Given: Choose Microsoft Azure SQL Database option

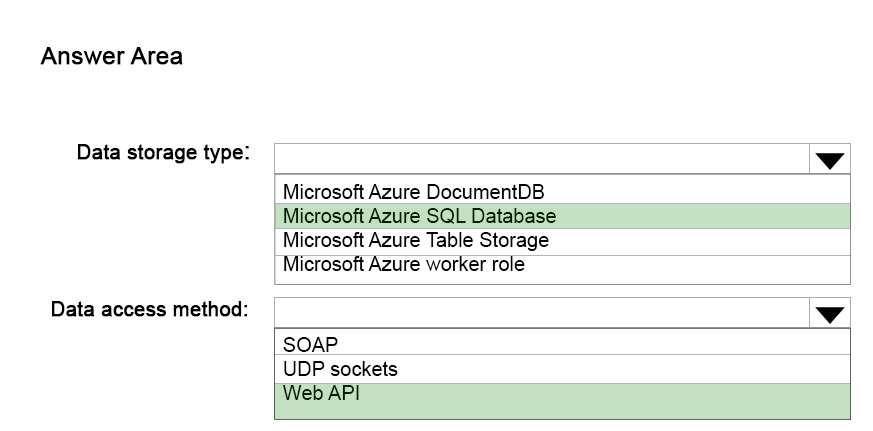Looking at the screenshot, I should point(562,216).
